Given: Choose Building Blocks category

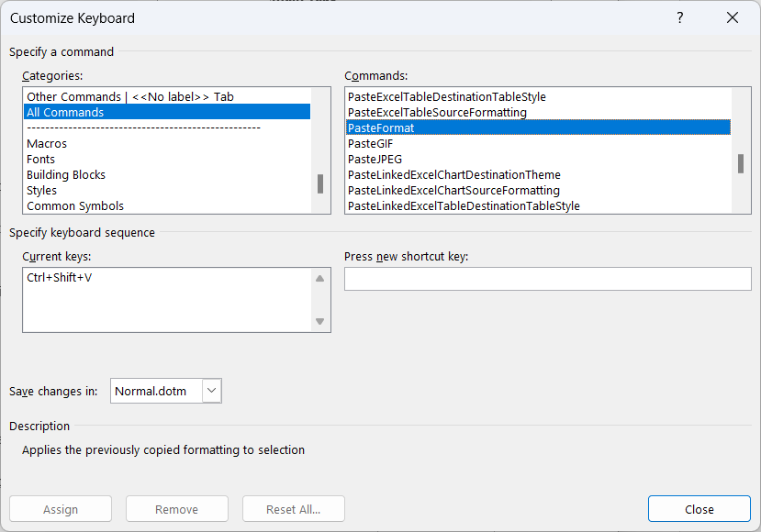Looking at the screenshot, I should [66, 175].
